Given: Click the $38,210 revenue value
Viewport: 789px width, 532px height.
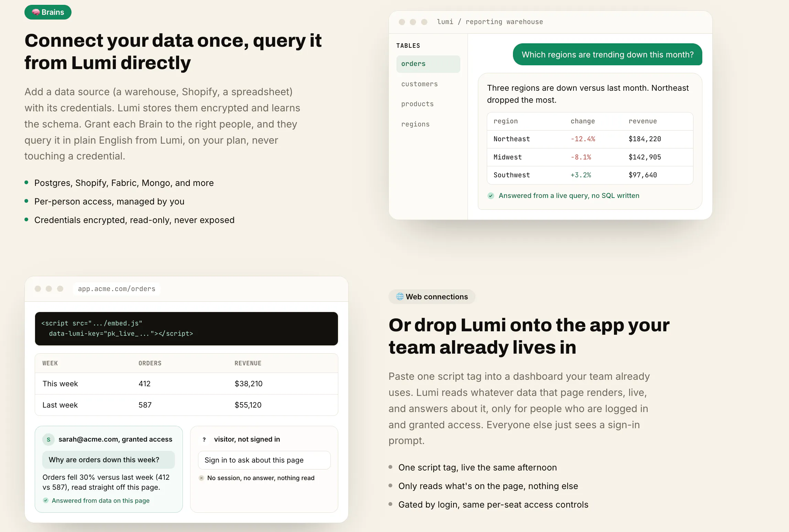Looking at the screenshot, I should pyautogui.click(x=249, y=384).
